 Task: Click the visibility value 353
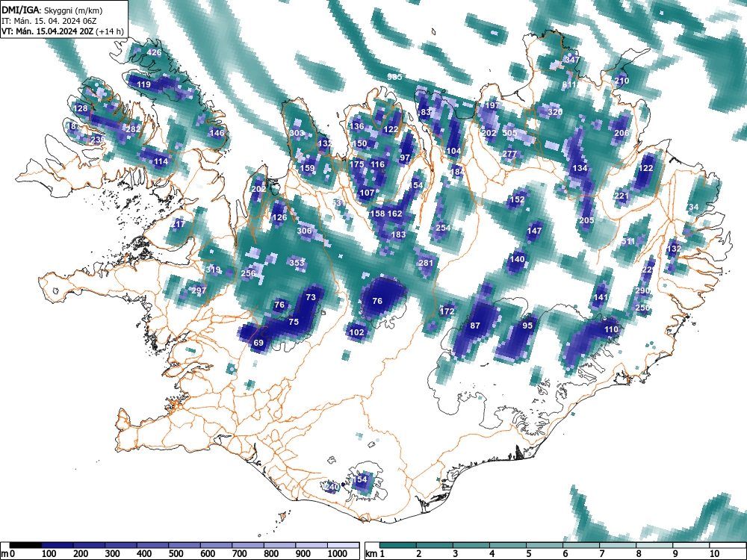(x=297, y=263)
